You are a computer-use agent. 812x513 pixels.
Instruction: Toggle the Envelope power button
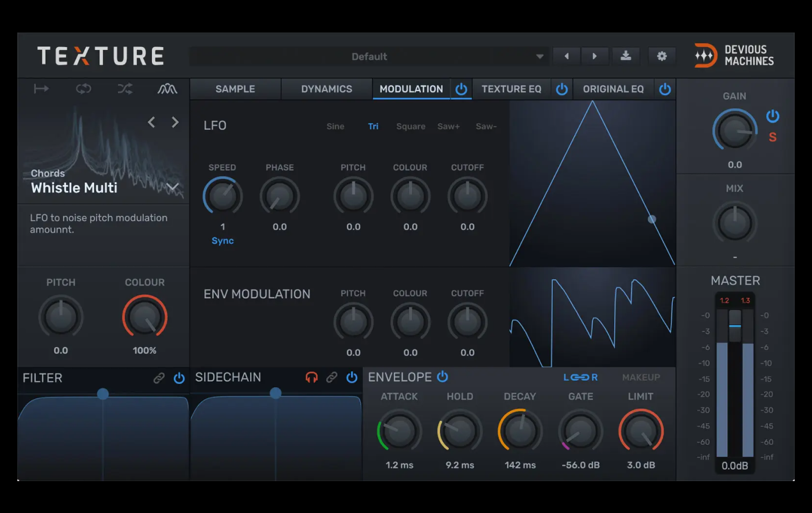[x=443, y=377]
